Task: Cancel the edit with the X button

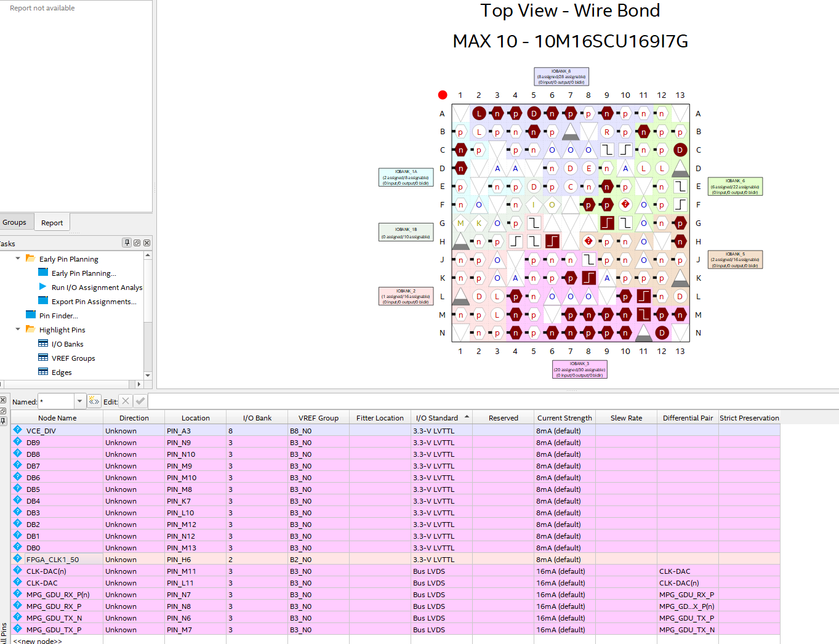Action: tap(126, 401)
